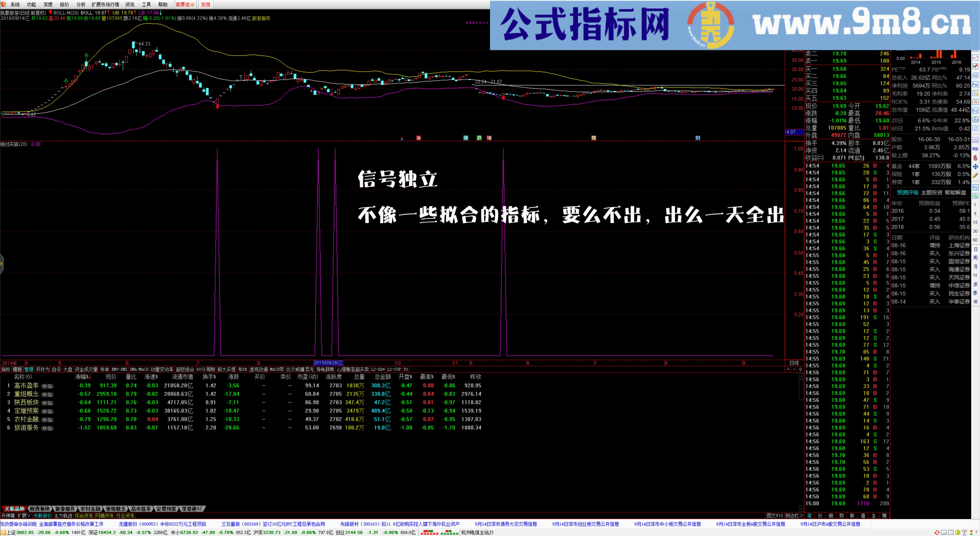Click the RSI icon on the right toolbar
Image resolution: width=980 pixels, height=536 pixels.
[x=975, y=149]
